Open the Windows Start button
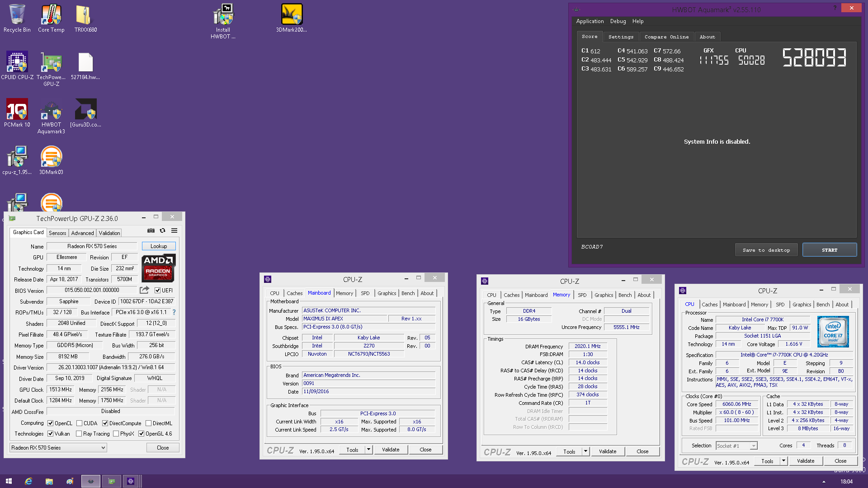The image size is (868, 488). 9,481
